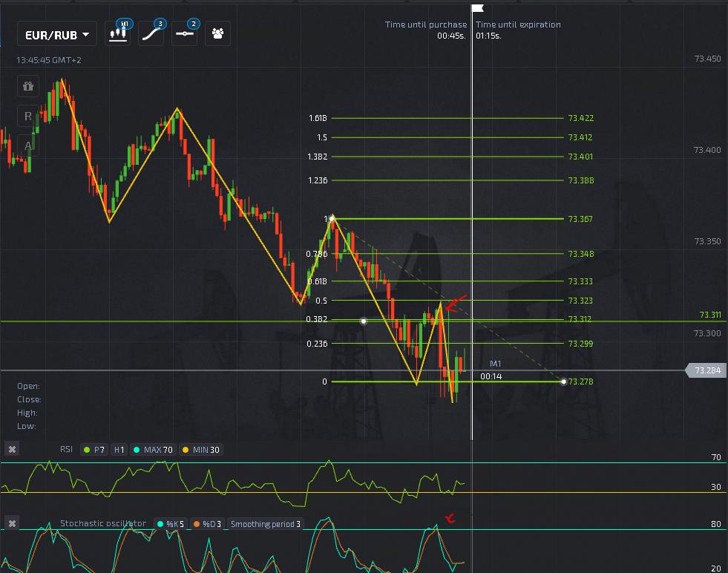Click the expiration flag marker at top

(478, 8)
